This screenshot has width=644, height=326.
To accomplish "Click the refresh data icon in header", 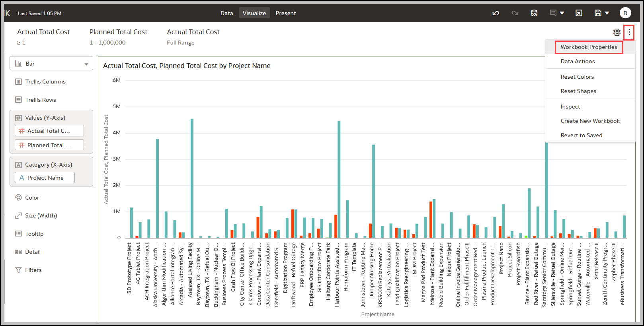I will [534, 13].
